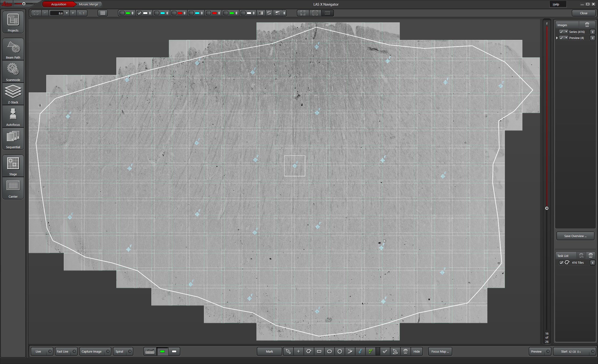Click the Mark button

269,351
